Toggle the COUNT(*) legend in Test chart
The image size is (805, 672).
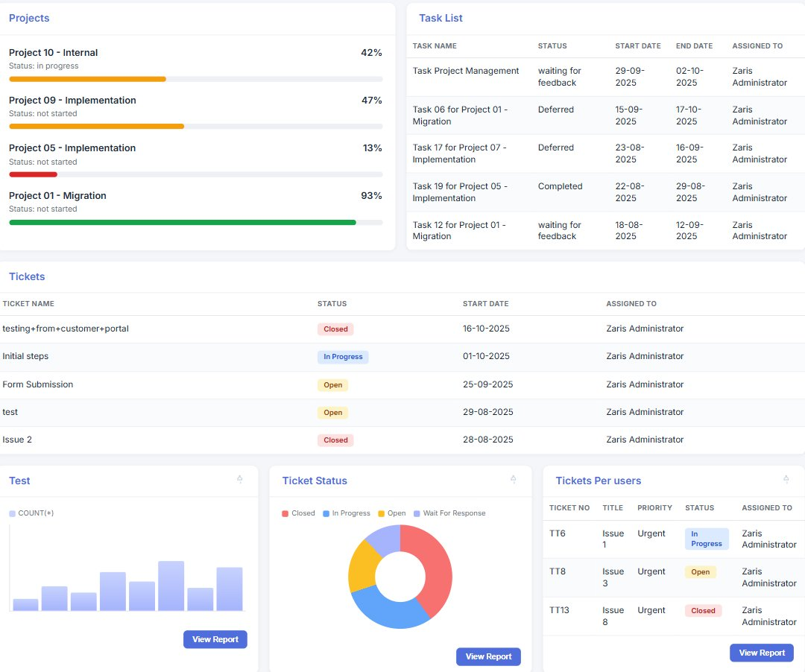point(31,513)
